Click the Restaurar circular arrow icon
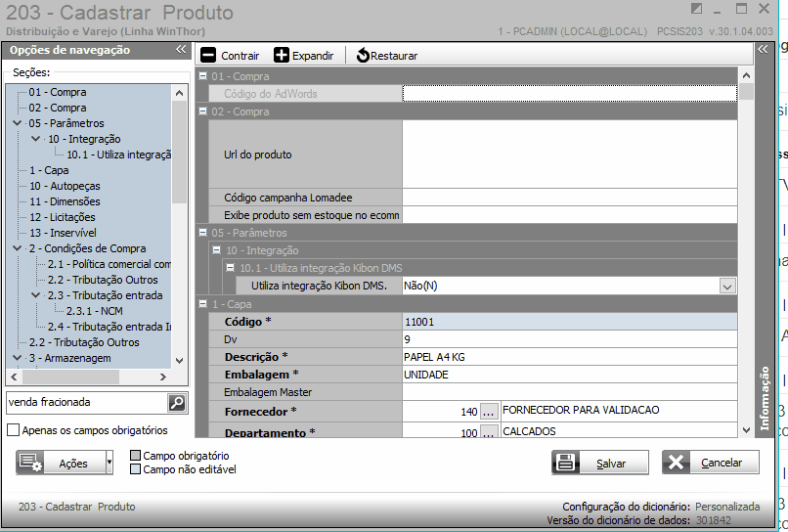The image size is (788, 532). point(363,56)
